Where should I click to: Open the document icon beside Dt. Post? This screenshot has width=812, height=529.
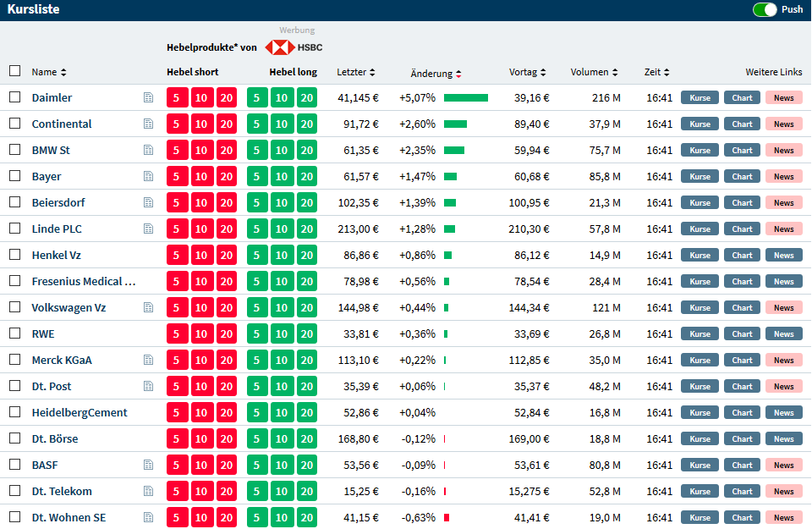149,386
